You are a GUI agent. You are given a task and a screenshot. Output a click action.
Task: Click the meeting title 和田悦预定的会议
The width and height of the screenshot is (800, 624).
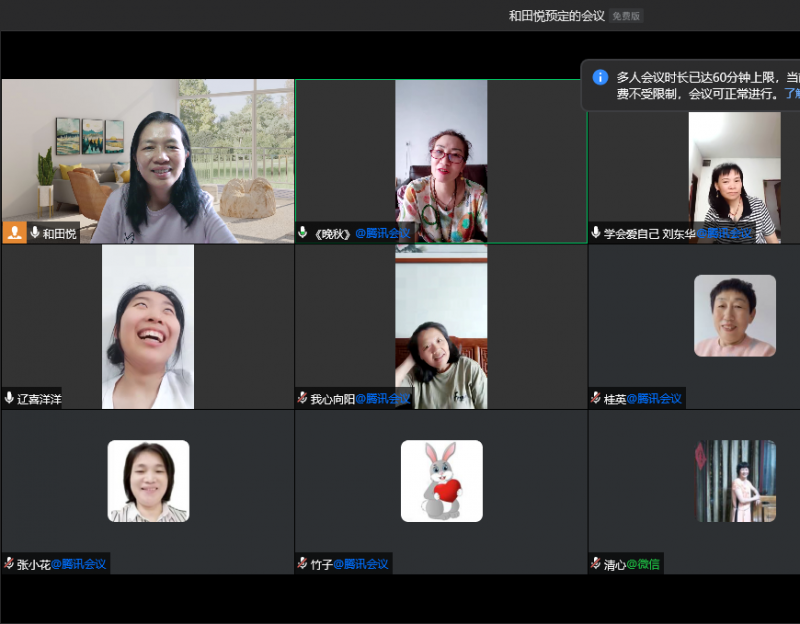(x=556, y=16)
